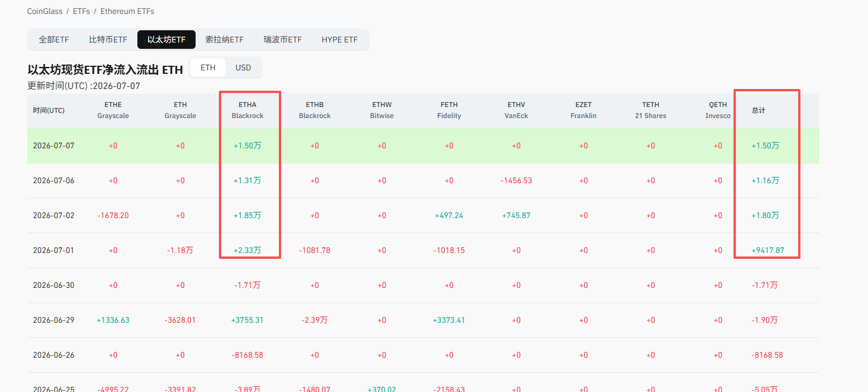Click FETH value +497.24
This screenshot has width=868, height=392.
(449, 215)
